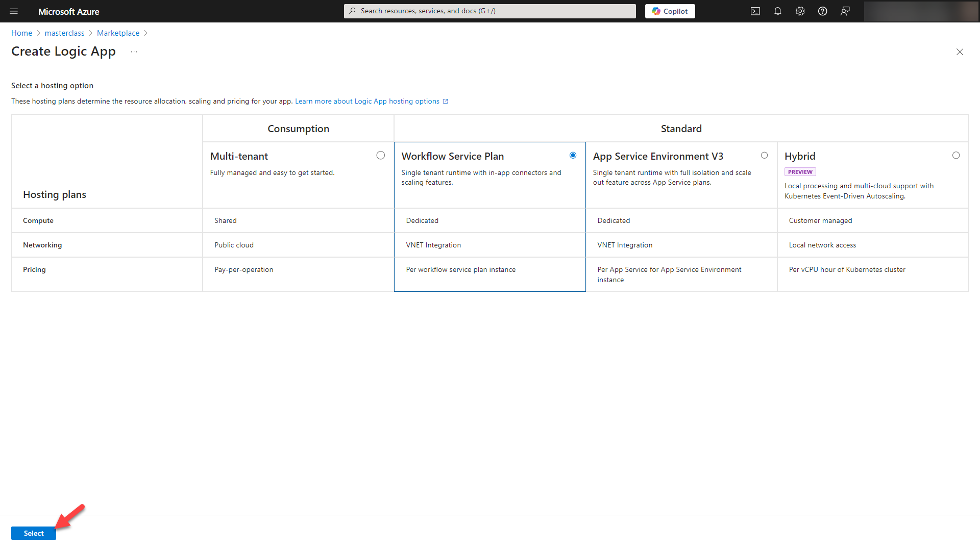
Task: Select the Multi-tenant hosting radio button
Action: (x=381, y=155)
